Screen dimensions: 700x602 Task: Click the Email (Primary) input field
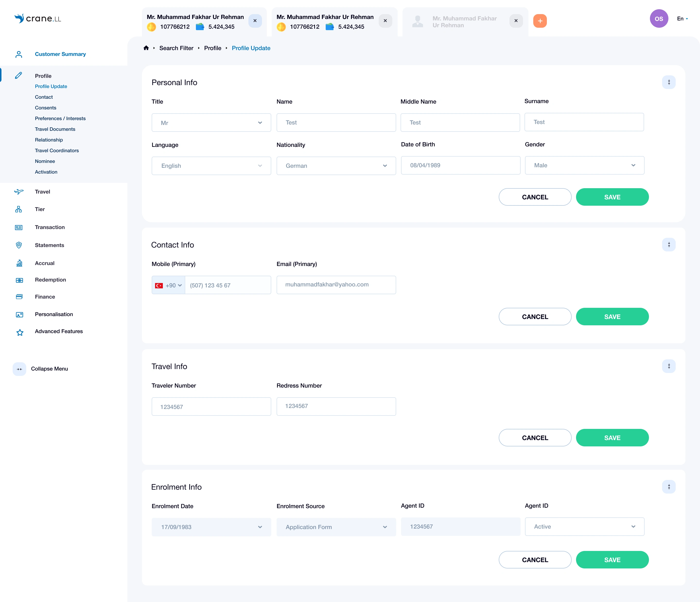coord(336,285)
